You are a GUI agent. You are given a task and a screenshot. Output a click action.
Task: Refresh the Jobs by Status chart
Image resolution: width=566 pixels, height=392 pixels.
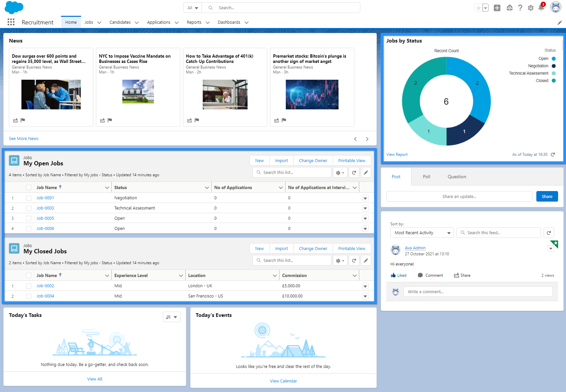tap(553, 154)
